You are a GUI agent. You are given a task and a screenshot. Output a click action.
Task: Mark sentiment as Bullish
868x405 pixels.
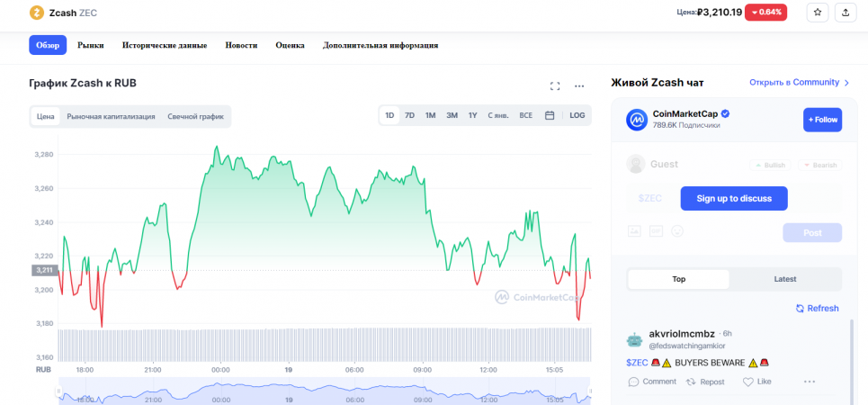pyautogui.click(x=770, y=165)
